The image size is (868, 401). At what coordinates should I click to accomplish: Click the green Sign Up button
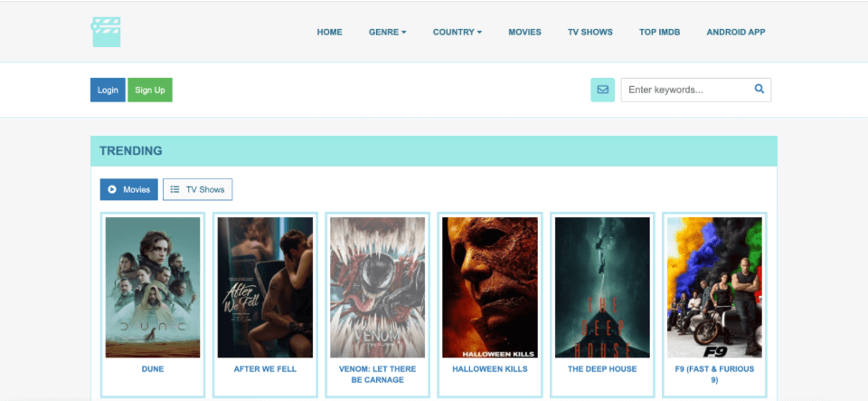(x=150, y=91)
